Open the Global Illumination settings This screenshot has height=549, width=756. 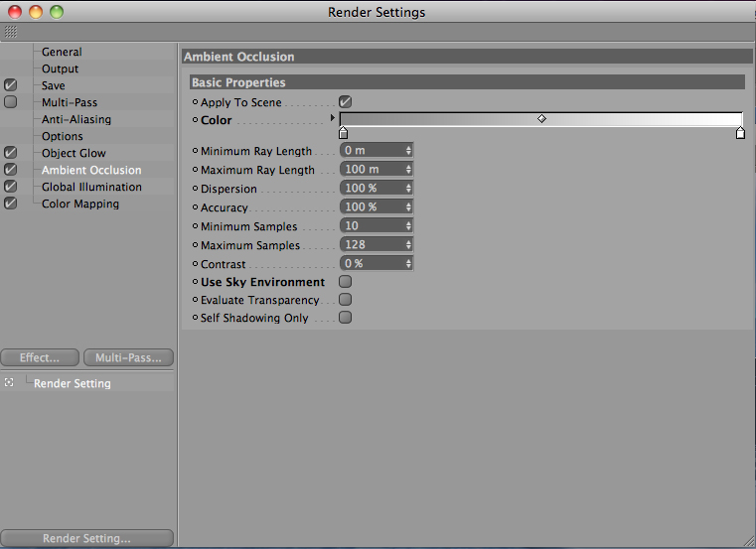(91, 187)
